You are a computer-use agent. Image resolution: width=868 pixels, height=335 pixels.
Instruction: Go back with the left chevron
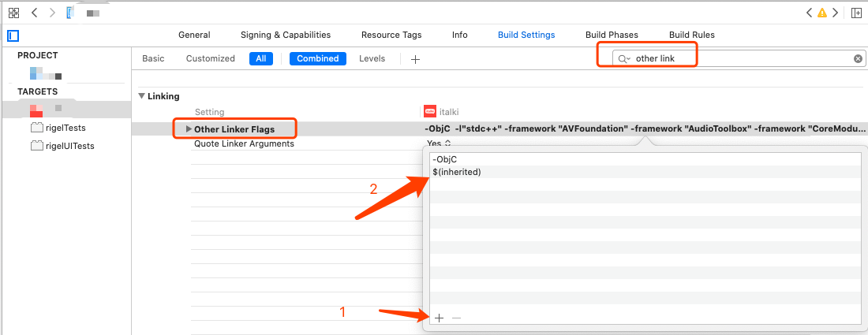(x=34, y=12)
